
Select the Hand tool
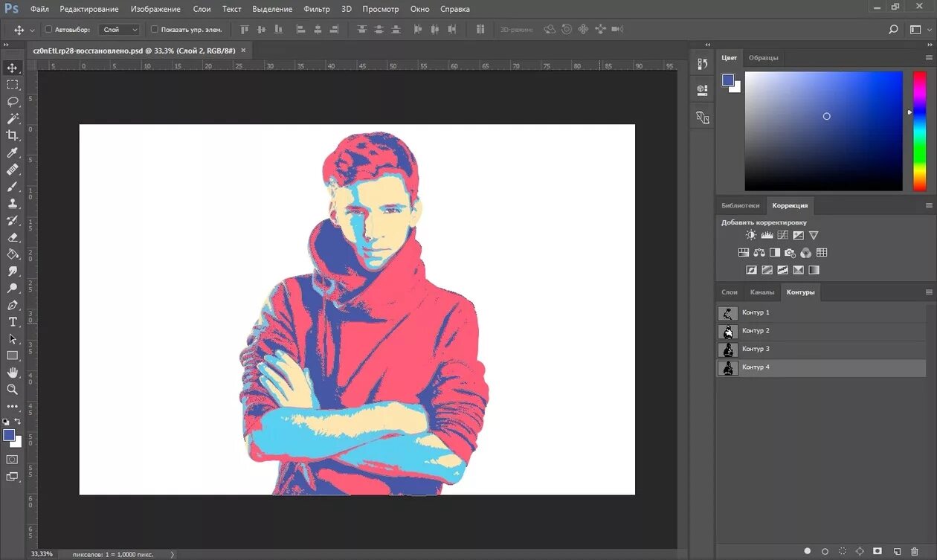click(13, 373)
